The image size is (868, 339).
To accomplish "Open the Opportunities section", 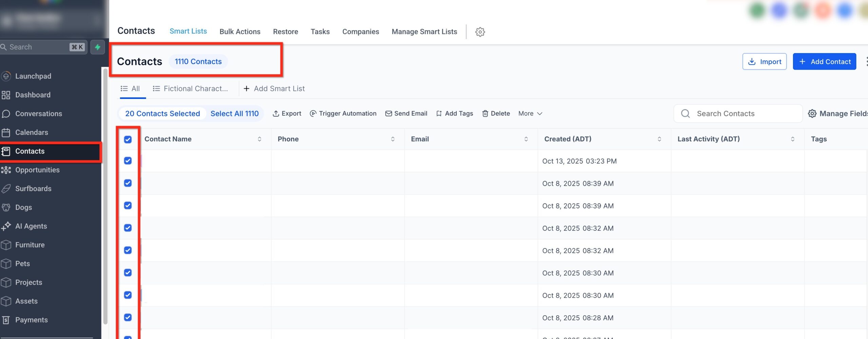I will 38,170.
